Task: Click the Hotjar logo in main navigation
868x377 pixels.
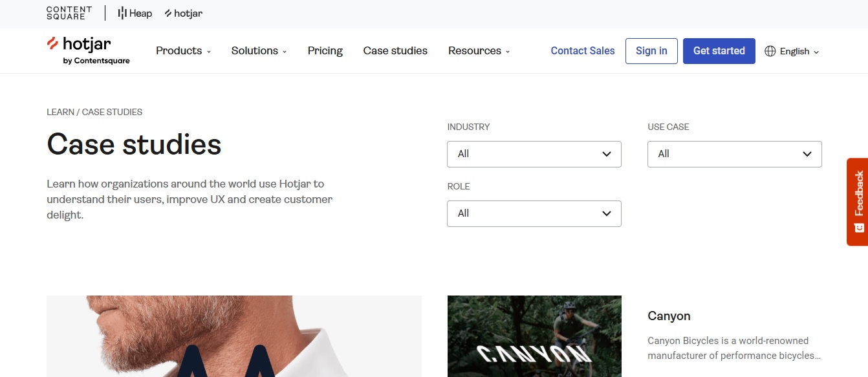Action: 88,50
